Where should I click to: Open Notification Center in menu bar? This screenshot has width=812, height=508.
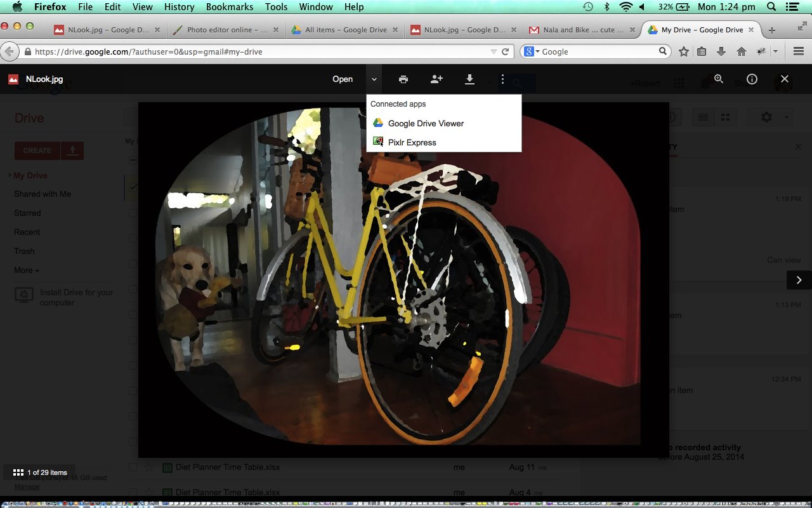pos(792,7)
